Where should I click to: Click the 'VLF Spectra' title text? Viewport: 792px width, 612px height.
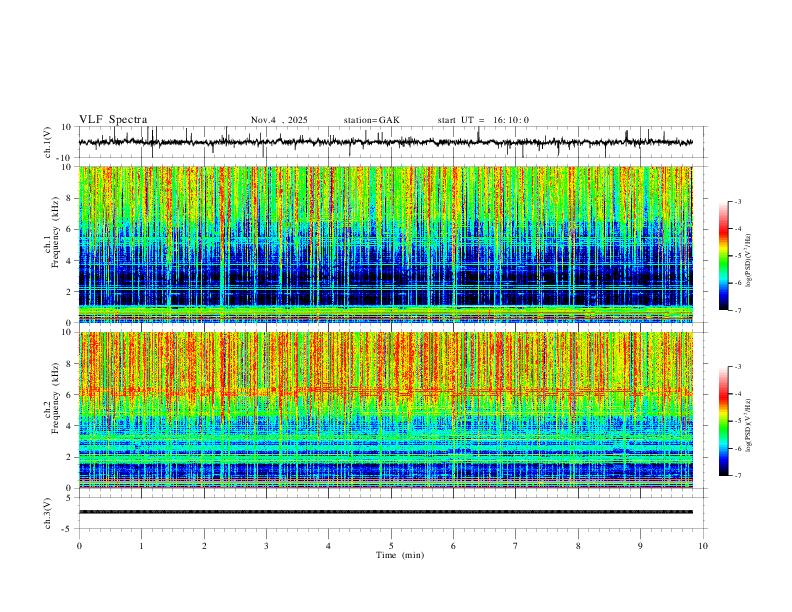click(x=113, y=120)
